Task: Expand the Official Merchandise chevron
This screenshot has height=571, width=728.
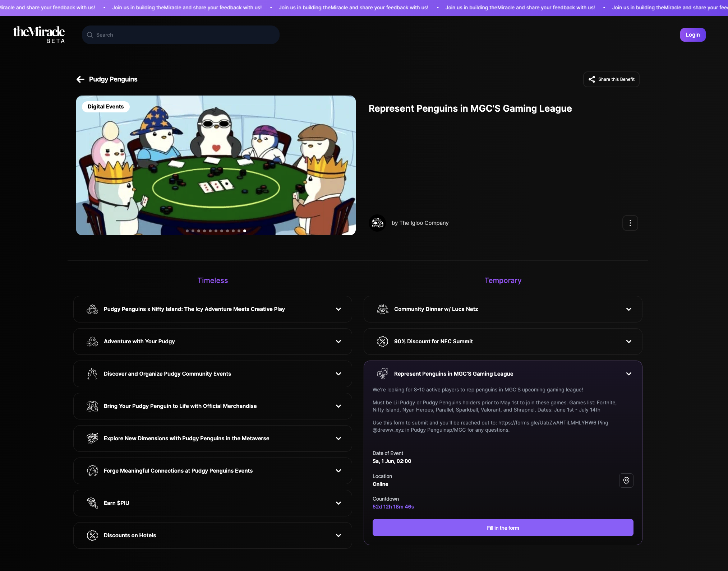Action: click(338, 406)
